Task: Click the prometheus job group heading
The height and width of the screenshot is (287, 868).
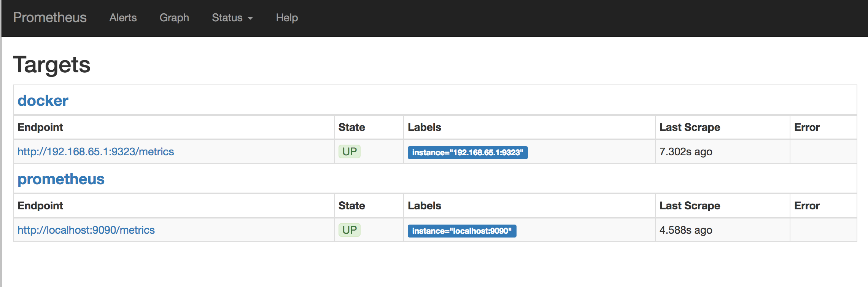Action: tap(60, 179)
